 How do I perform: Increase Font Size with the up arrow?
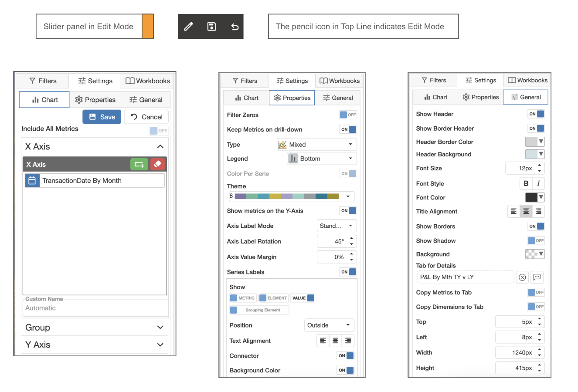click(x=540, y=166)
